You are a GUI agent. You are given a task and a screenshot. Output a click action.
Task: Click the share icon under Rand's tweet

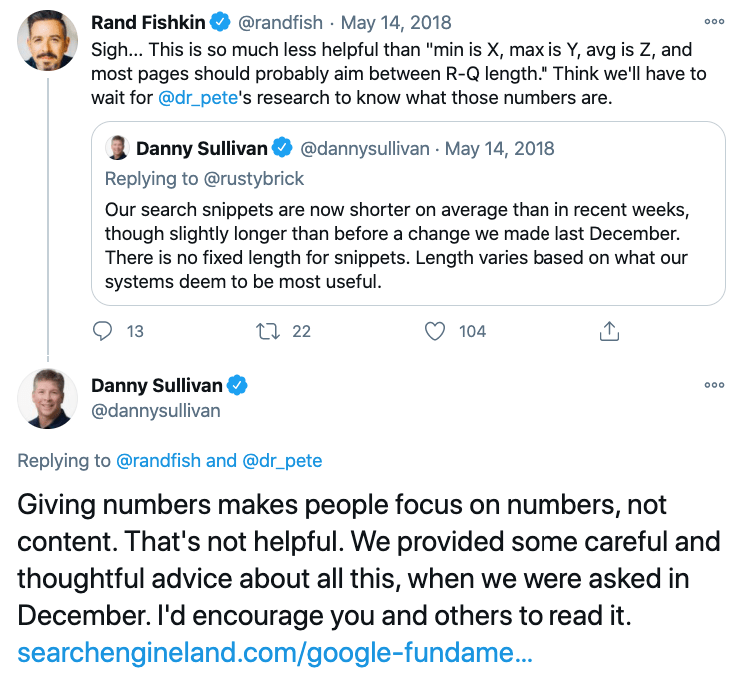click(x=609, y=331)
